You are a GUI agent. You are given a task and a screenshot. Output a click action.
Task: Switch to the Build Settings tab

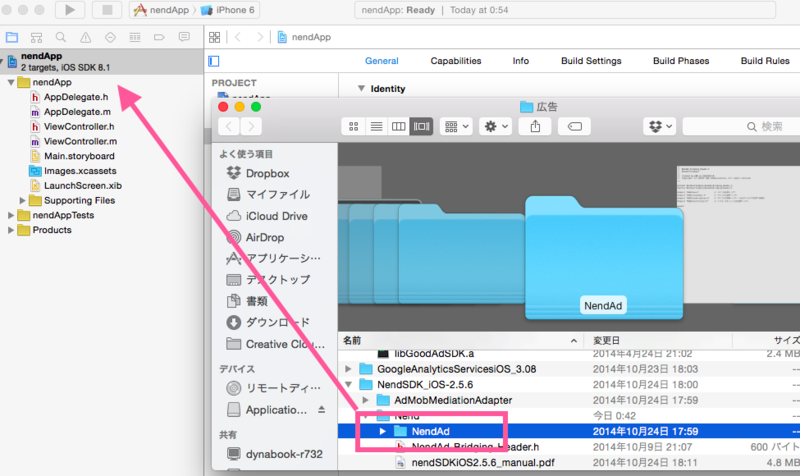coord(591,61)
